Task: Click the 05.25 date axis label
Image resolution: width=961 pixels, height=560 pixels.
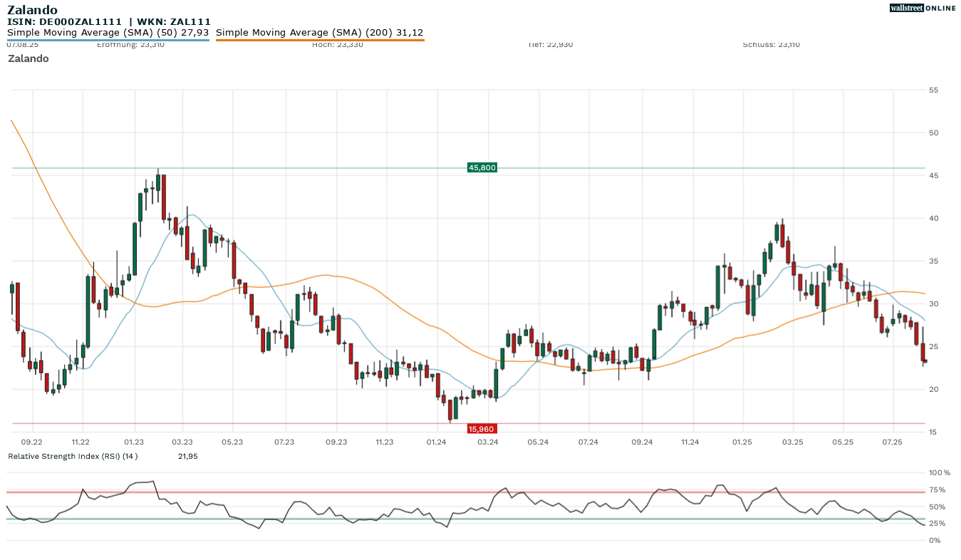Action: (842, 442)
